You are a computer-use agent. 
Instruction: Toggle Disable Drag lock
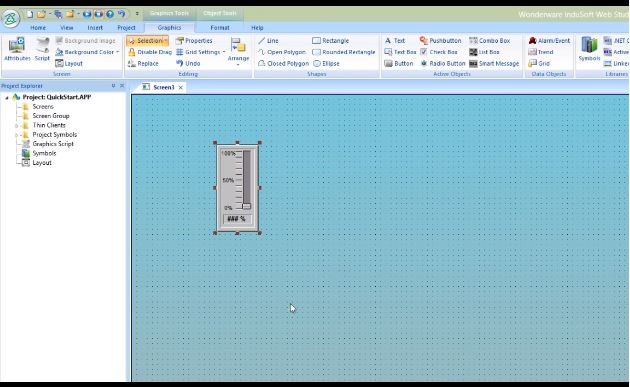pyautogui.click(x=150, y=52)
